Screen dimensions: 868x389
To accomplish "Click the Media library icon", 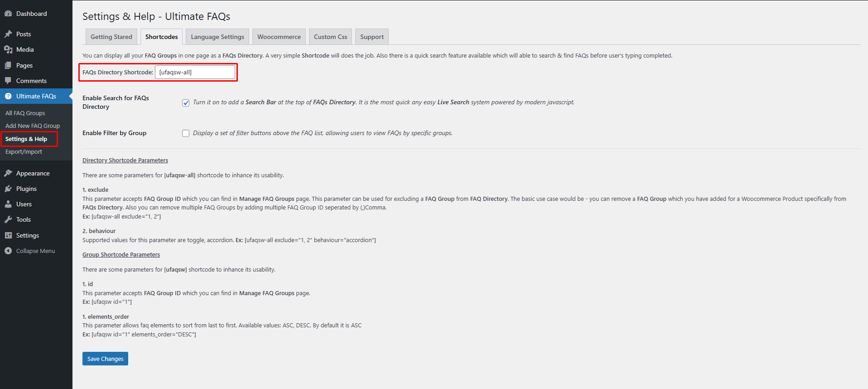I will coord(8,49).
